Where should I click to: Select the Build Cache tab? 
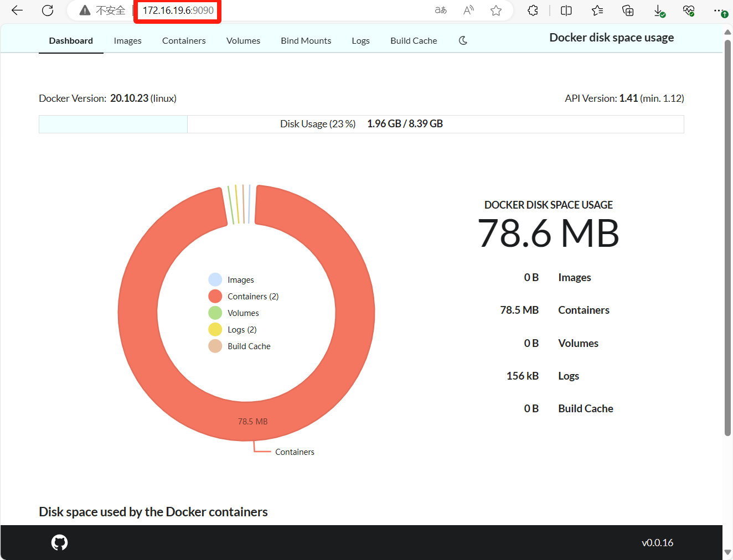pyautogui.click(x=414, y=41)
